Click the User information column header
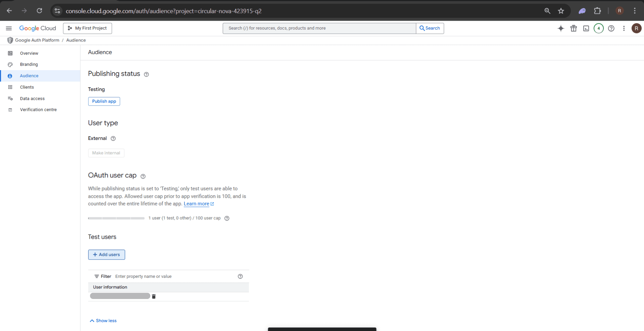Image resolution: width=644 pixels, height=331 pixels. click(x=110, y=287)
